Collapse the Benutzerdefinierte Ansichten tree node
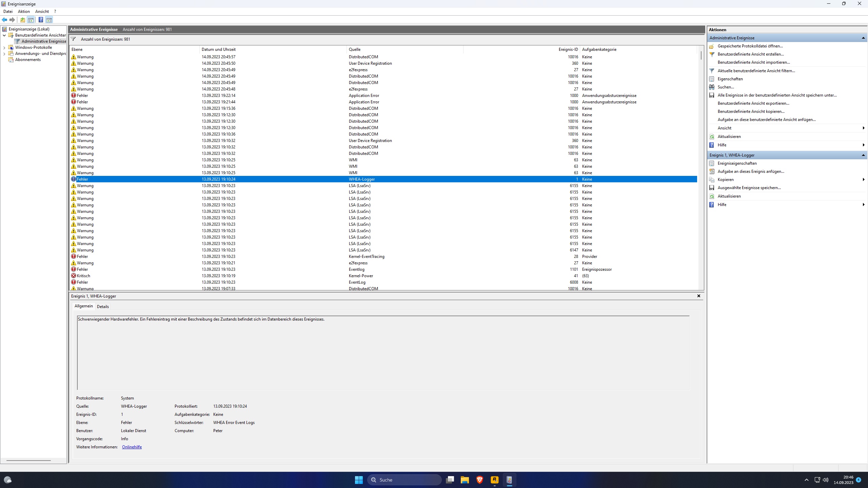Screen dimensions: 868x488 point(4,35)
